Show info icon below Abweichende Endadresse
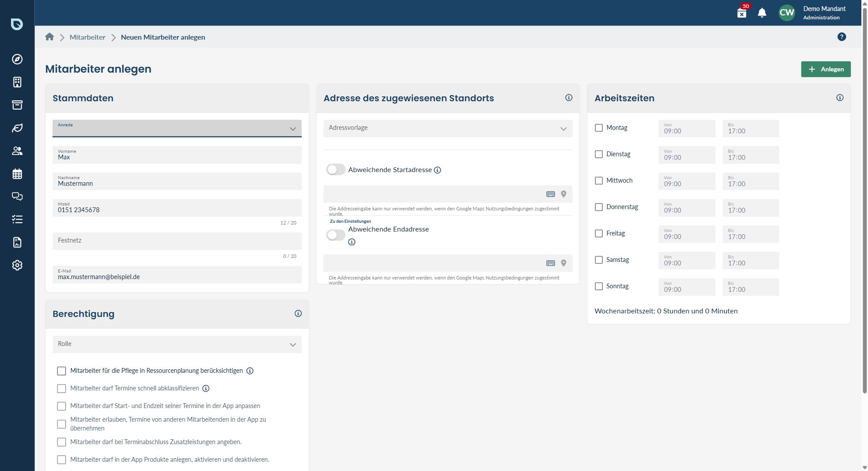 coord(352,242)
